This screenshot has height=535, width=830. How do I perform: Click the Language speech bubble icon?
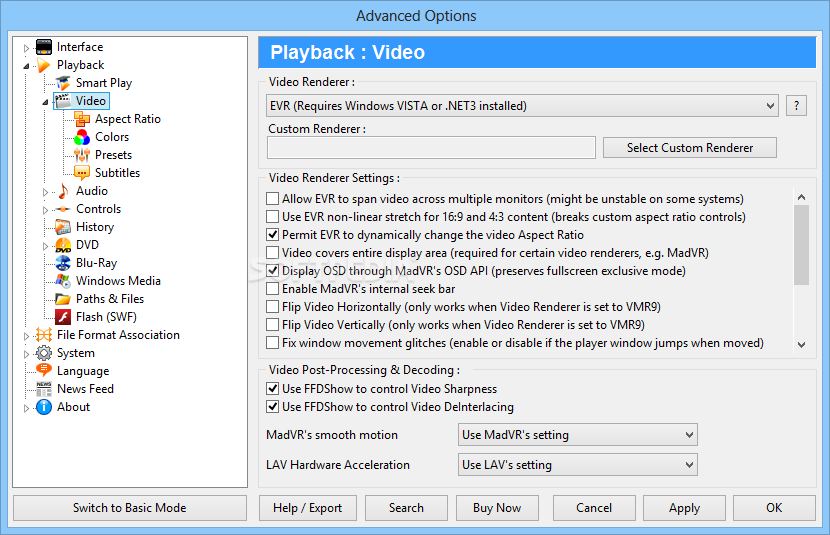coord(43,370)
